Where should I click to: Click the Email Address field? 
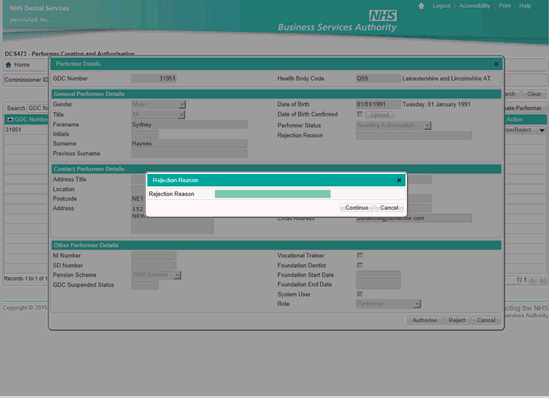pyautogui.click(x=414, y=218)
